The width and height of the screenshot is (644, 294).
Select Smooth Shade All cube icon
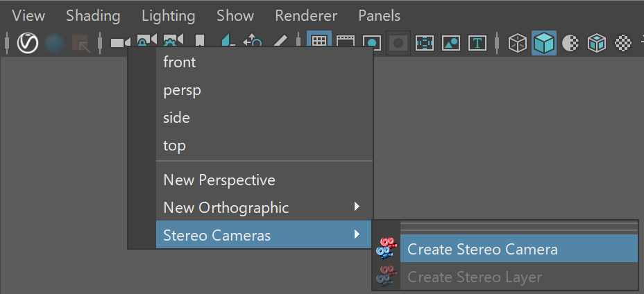[x=544, y=43]
